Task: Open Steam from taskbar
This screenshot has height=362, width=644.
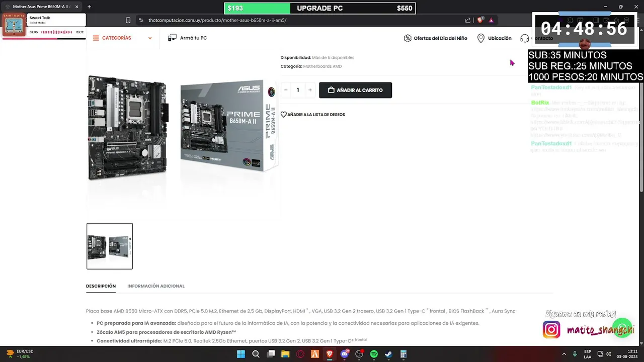Action: 388,354
